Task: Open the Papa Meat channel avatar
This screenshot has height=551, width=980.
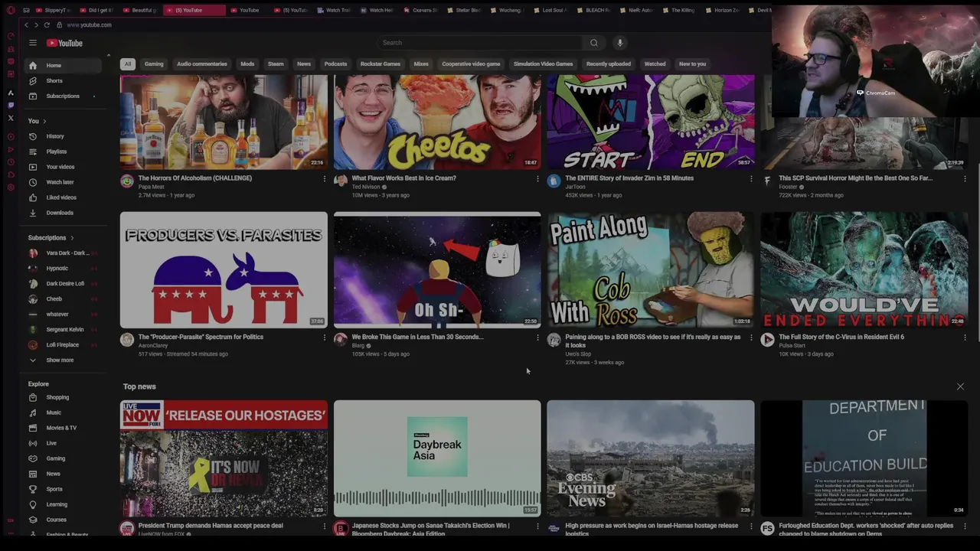Action: [x=127, y=181]
